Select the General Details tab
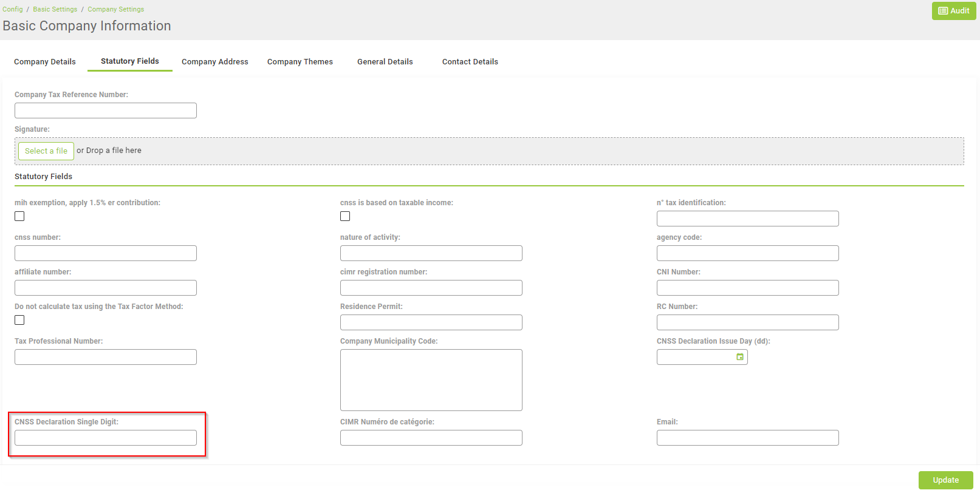Viewport: 980px width, 493px height. pyautogui.click(x=385, y=62)
